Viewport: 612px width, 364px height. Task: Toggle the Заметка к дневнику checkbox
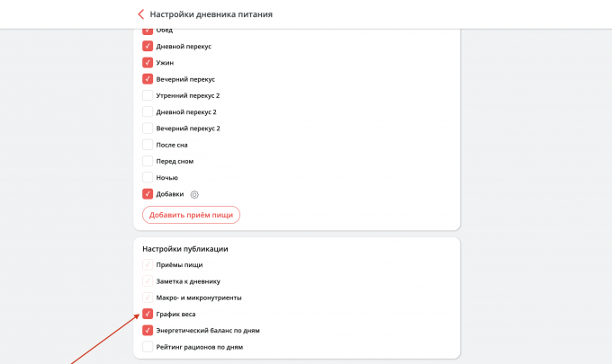(148, 281)
